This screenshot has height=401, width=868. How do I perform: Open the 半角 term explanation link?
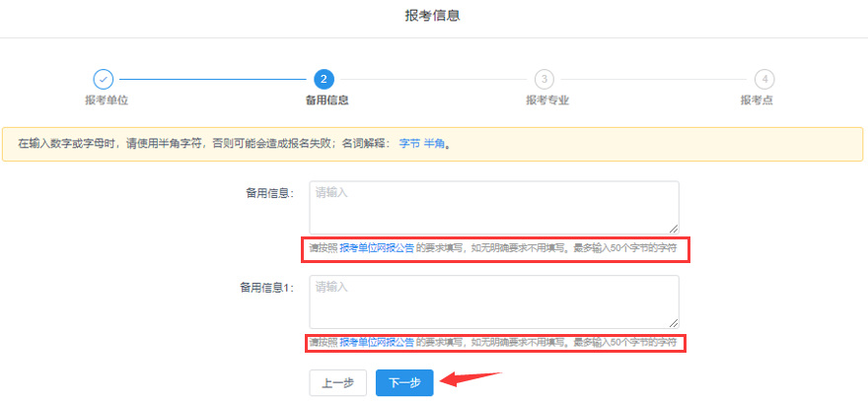(x=434, y=144)
